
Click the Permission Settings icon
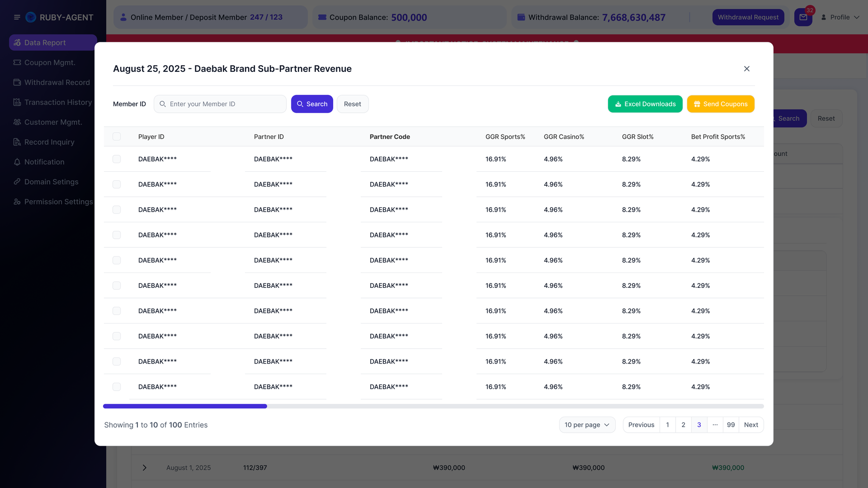[17, 202]
